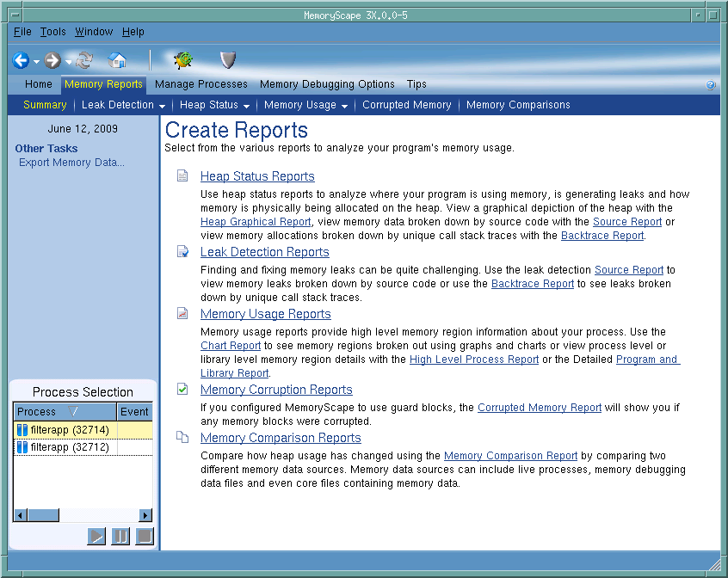Click the forward navigation arrow
This screenshot has height=578, width=728.
[x=52, y=60]
